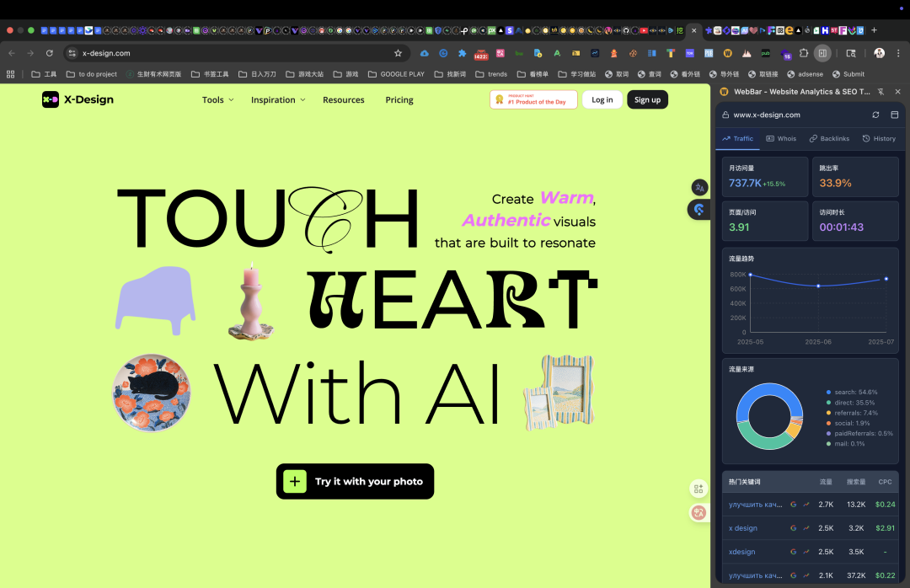Click the blue search segment of donut
This screenshot has height=588, width=910.
769,389
